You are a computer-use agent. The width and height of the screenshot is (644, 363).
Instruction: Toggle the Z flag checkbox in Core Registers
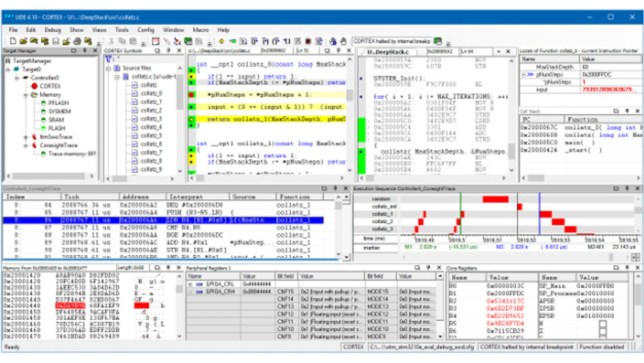click(602, 331)
